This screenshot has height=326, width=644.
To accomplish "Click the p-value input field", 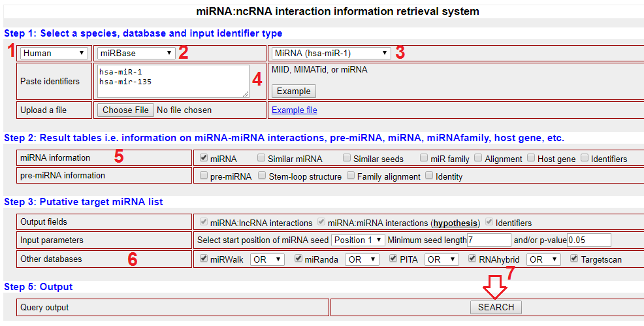I will 588,240.
